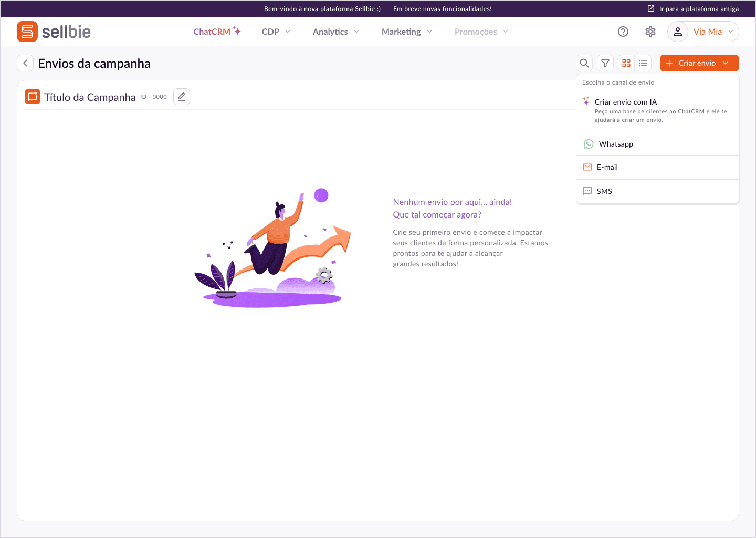Viewport: 756px width, 538px height.
Task: Click the AI sparkle icon in dropdown
Action: [586, 101]
